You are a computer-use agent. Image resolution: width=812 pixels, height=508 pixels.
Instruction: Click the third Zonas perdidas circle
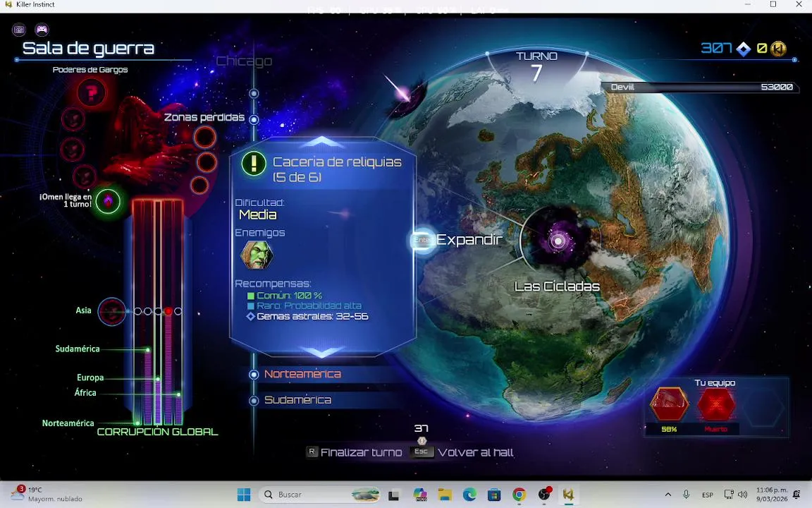coord(199,185)
